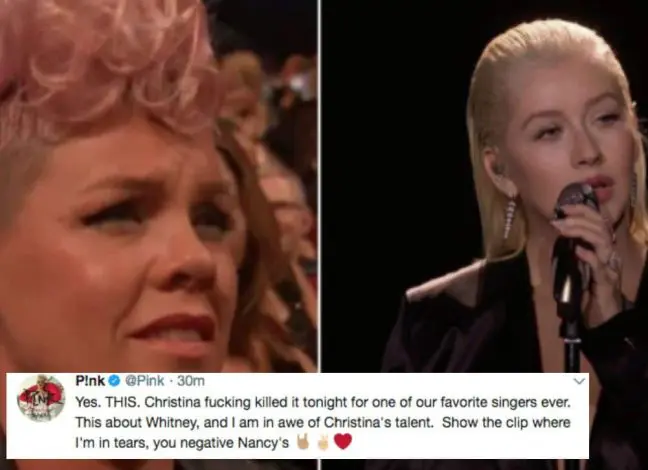Click the P!nk profile avatar thumbnail
Viewport: 648px width, 470px height.
[x=40, y=398]
